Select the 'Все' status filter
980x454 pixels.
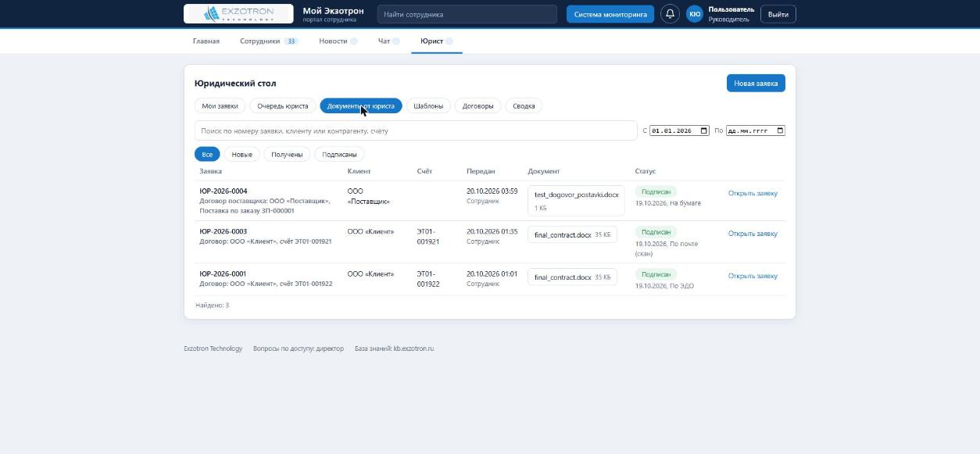tap(207, 154)
